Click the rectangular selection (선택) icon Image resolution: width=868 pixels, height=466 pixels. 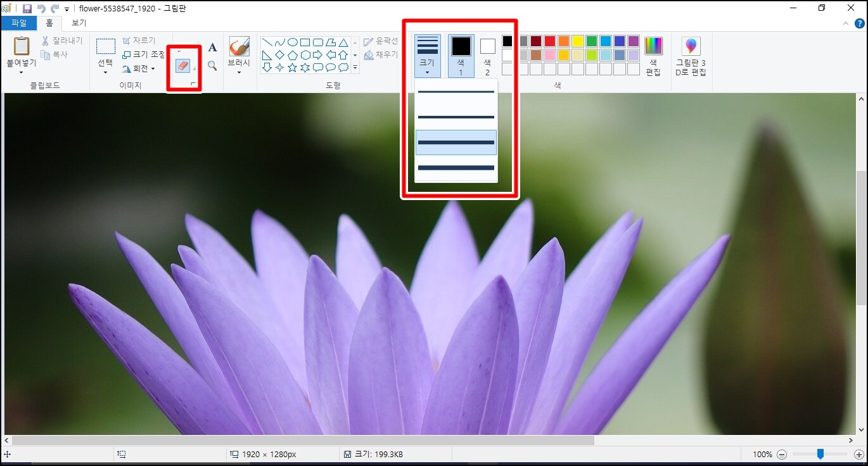click(105, 46)
